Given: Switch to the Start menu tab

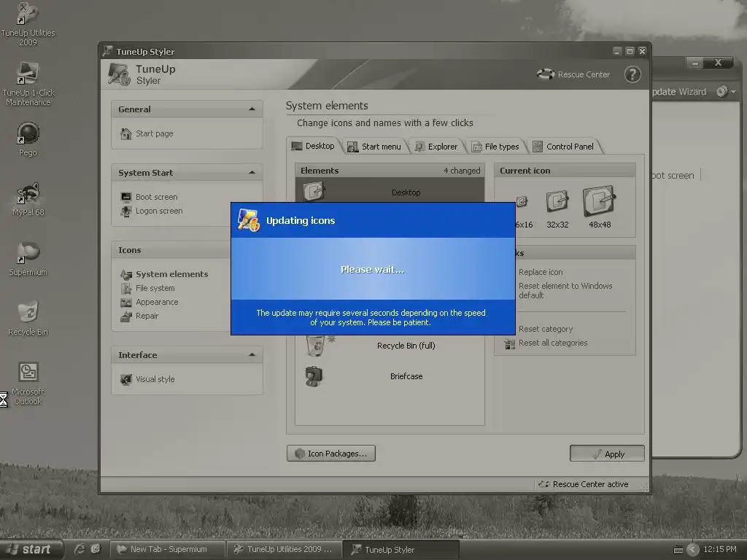Looking at the screenshot, I should tap(374, 147).
